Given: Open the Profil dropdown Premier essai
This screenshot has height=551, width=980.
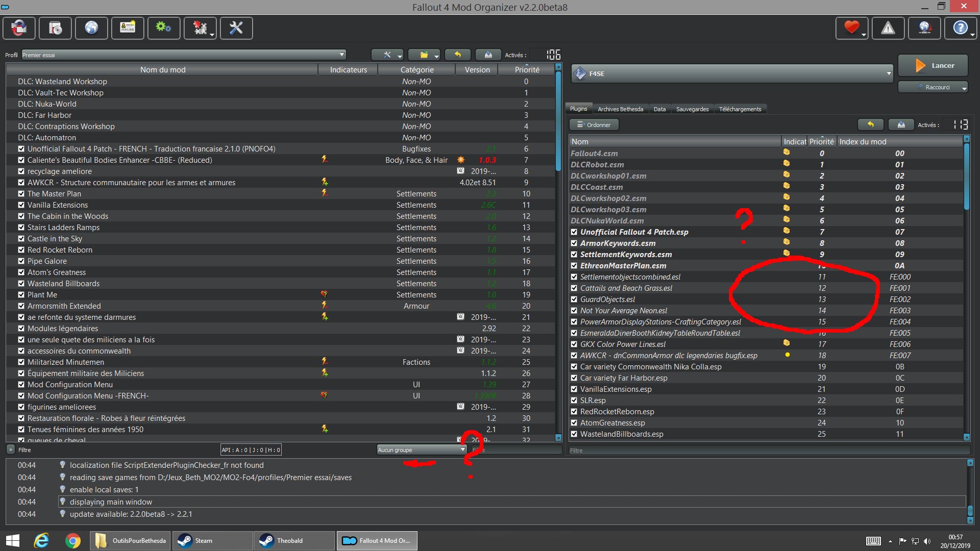Looking at the screenshot, I should [184, 55].
